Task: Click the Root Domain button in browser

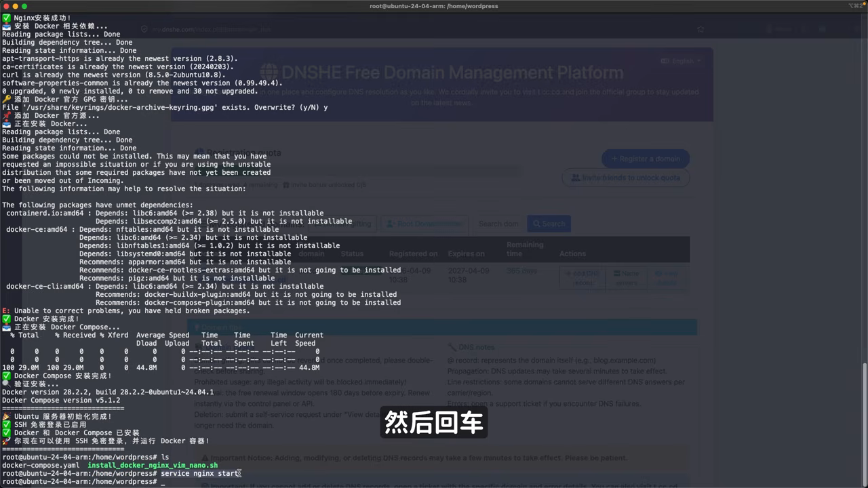Action: pos(426,224)
